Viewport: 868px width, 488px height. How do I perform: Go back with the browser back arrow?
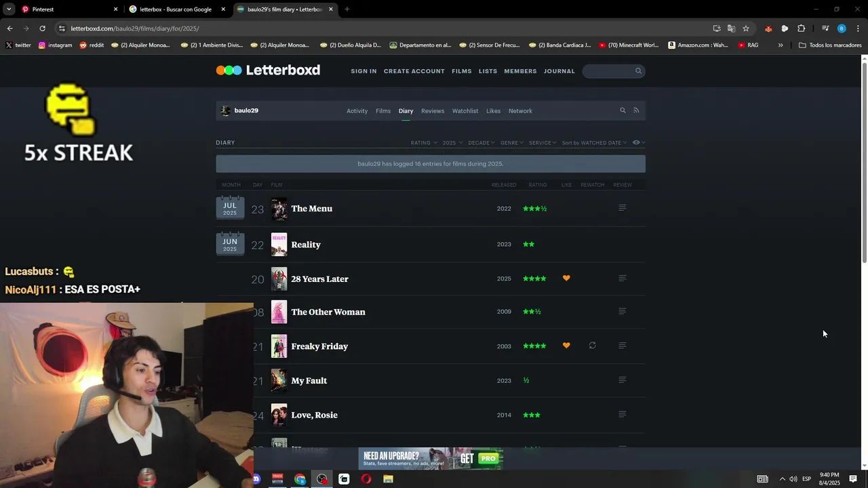(9, 28)
